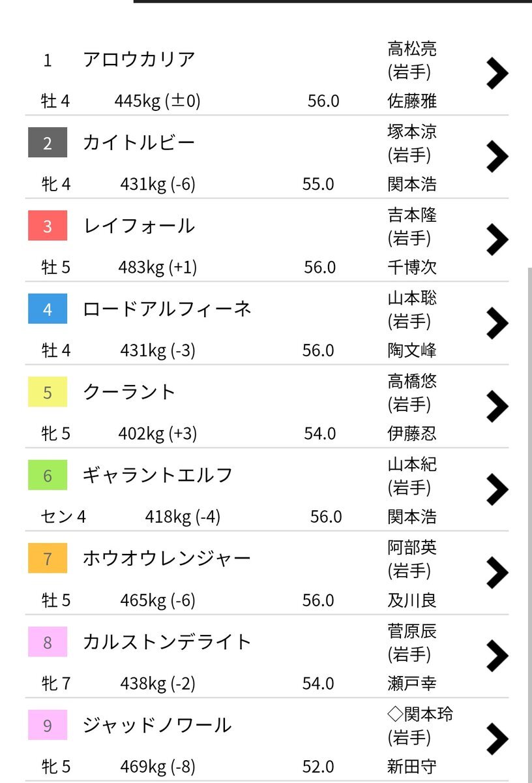Click the blue number 4 badge

tap(48, 309)
